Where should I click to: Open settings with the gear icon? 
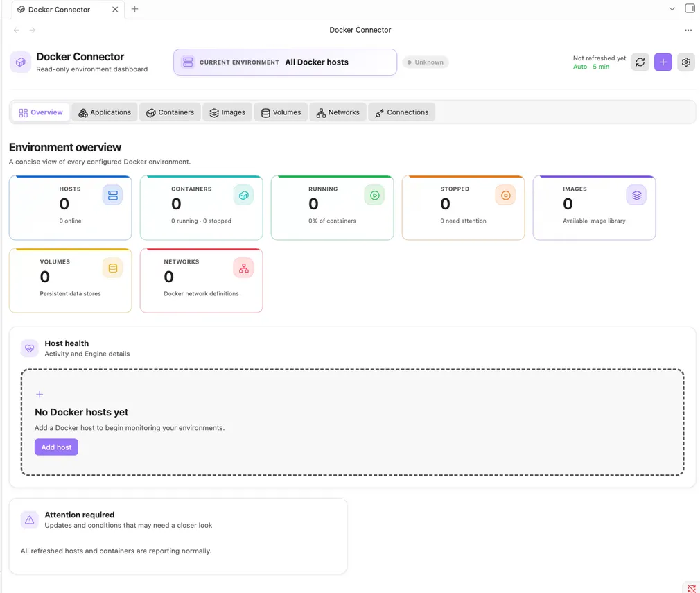tap(685, 62)
